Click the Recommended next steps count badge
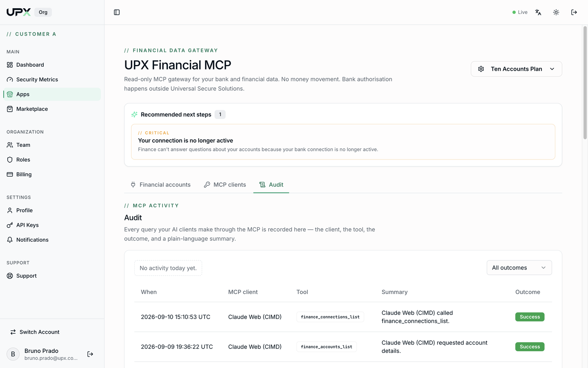Image resolution: width=588 pixels, height=368 pixels. [x=220, y=114]
